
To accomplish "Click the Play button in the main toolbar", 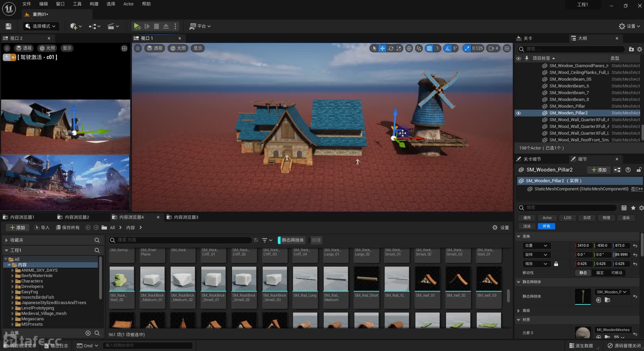I will coord(137,26).
